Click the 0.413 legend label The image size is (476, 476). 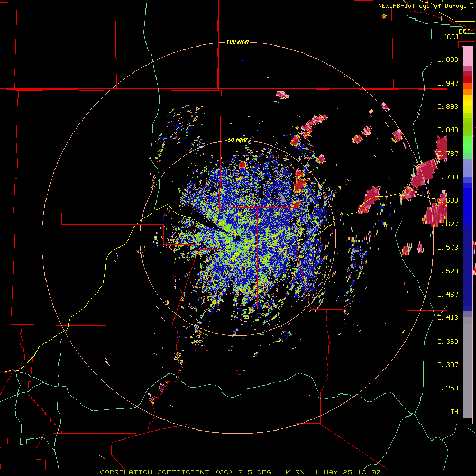[448, 318]
